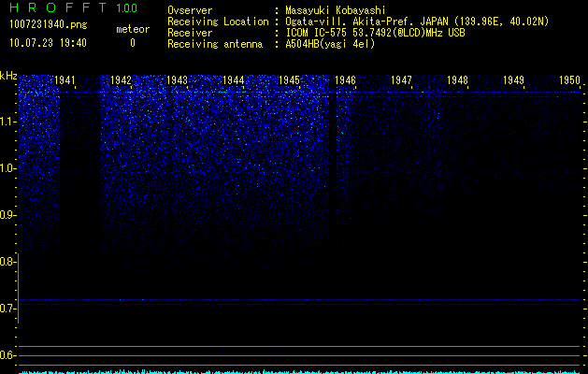Click the 1945 time marker

pos(290,80)
